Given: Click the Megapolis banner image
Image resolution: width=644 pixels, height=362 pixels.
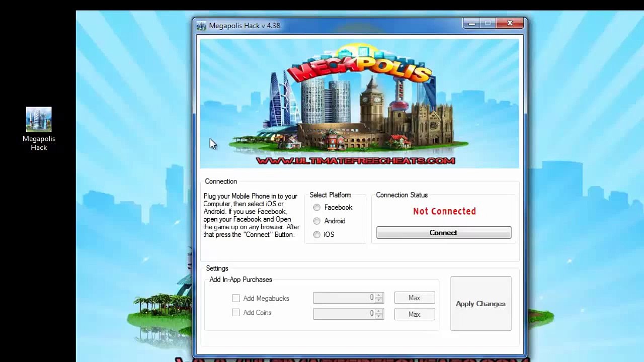Looking at the screenshot, I should point(360,104).
